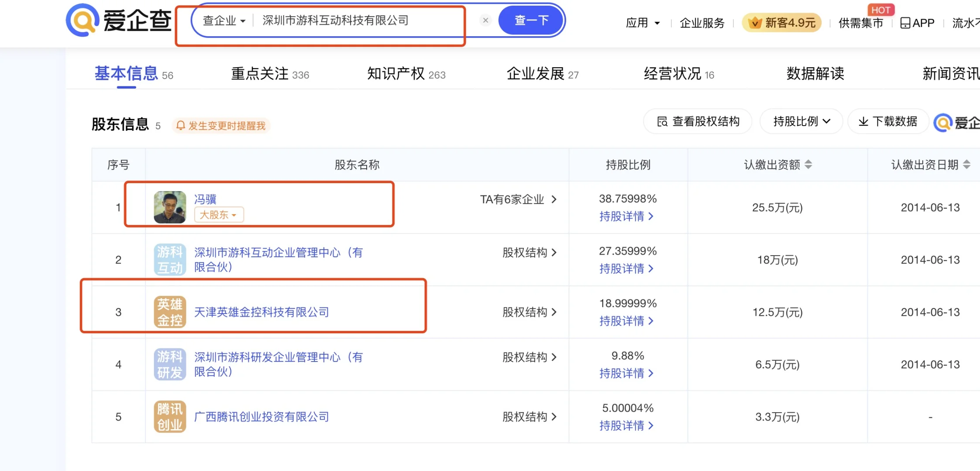Screen dimensions: 980x471
Task: Select the 25.5万(元) amount cell
Action: pos(777,208)
